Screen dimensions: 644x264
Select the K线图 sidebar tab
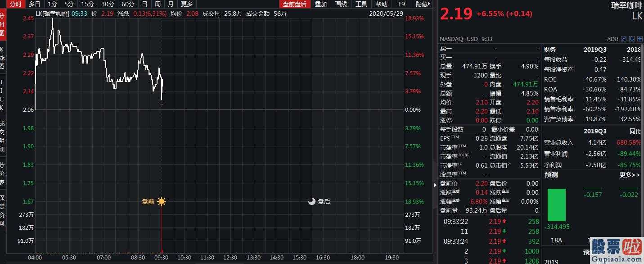coord(3,57)
